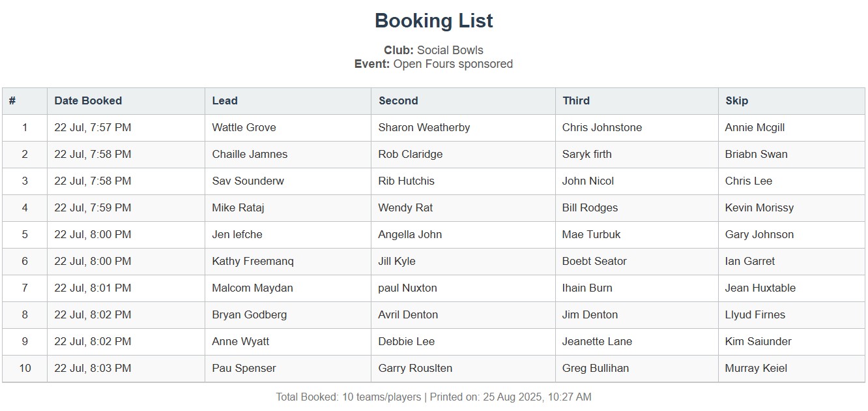Click the Jen lefche lead cell
868x411 pixels.
[x=237, y=235]
